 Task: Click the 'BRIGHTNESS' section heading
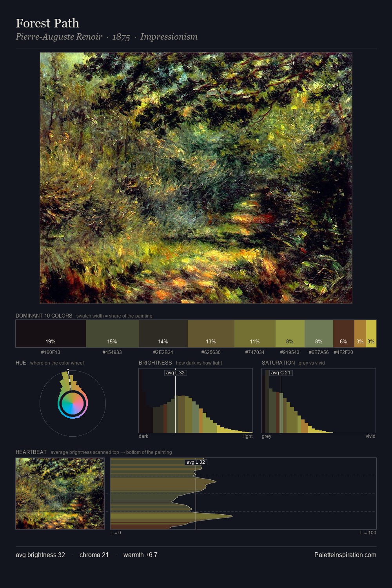click(x=155, y=363)
